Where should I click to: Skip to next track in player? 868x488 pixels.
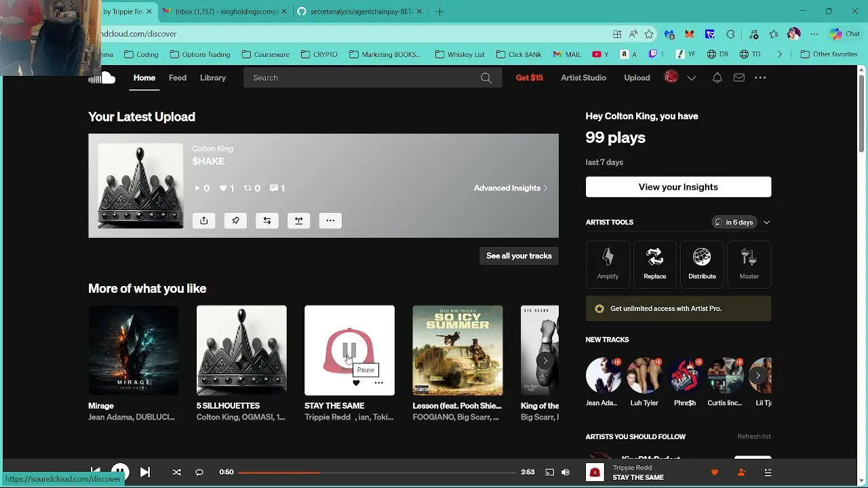coord(145,472)
